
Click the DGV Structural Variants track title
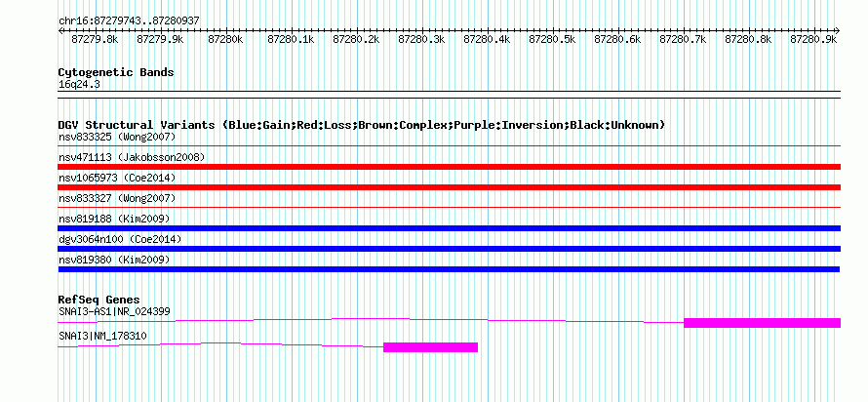point(362,125)
